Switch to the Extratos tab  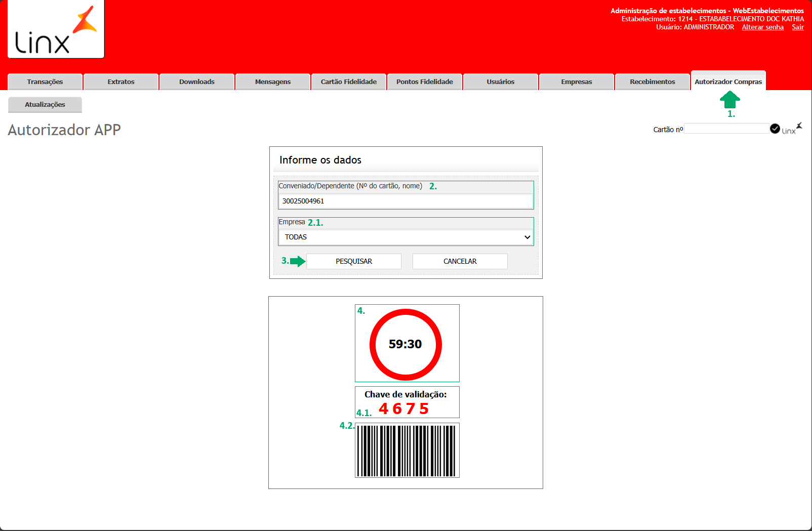(x=121, y=81)
